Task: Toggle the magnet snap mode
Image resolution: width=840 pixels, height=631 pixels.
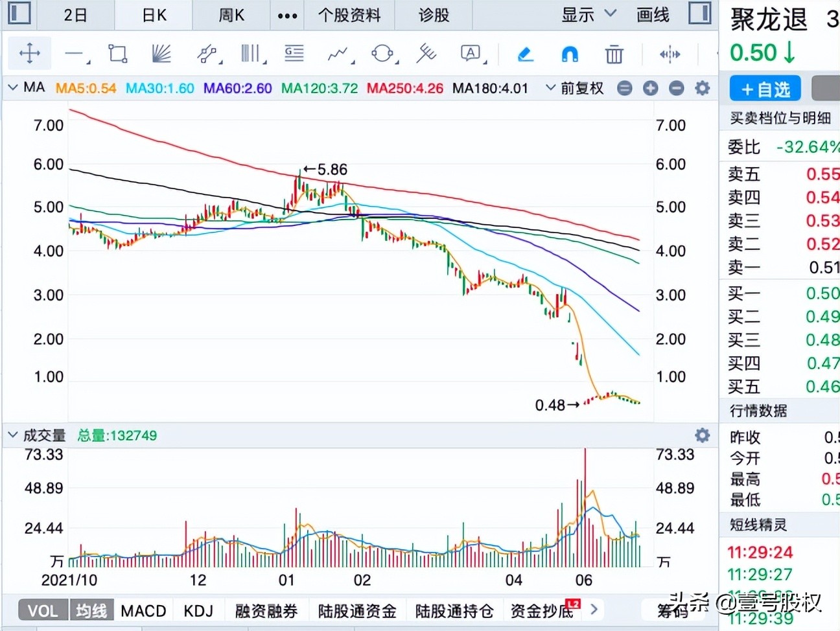Action: (569, 55)
